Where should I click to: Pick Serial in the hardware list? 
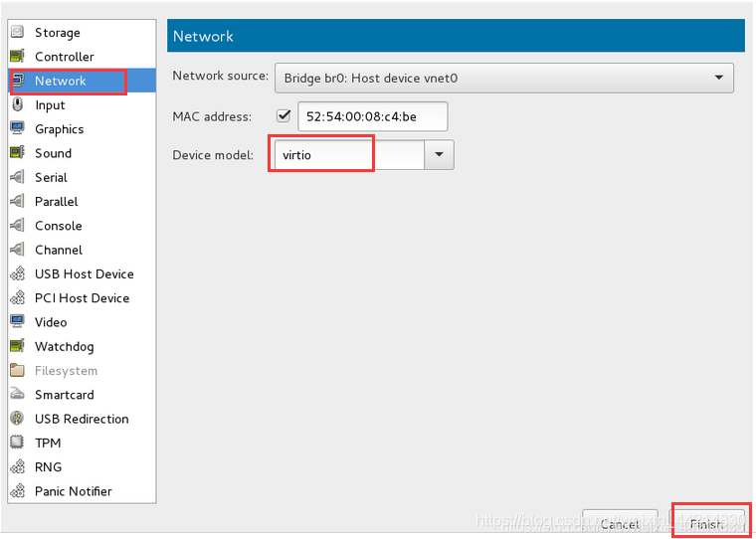82,177
